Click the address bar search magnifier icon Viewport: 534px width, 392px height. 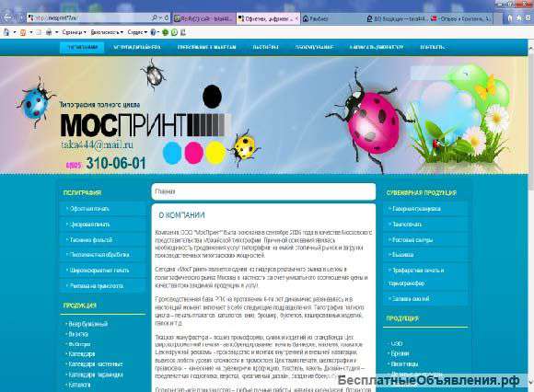155,17
